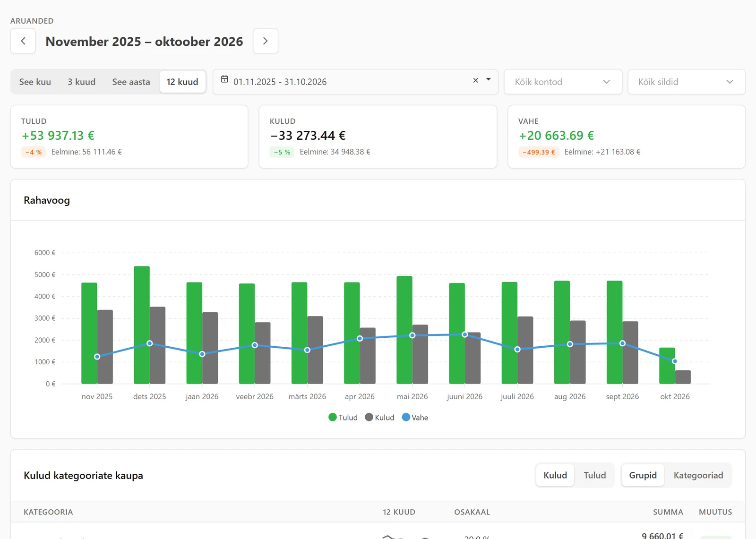The width and height of the screenshot is (756, 539).
Task: Click the SUMMA column header
Action: click(x=668, y=512)
